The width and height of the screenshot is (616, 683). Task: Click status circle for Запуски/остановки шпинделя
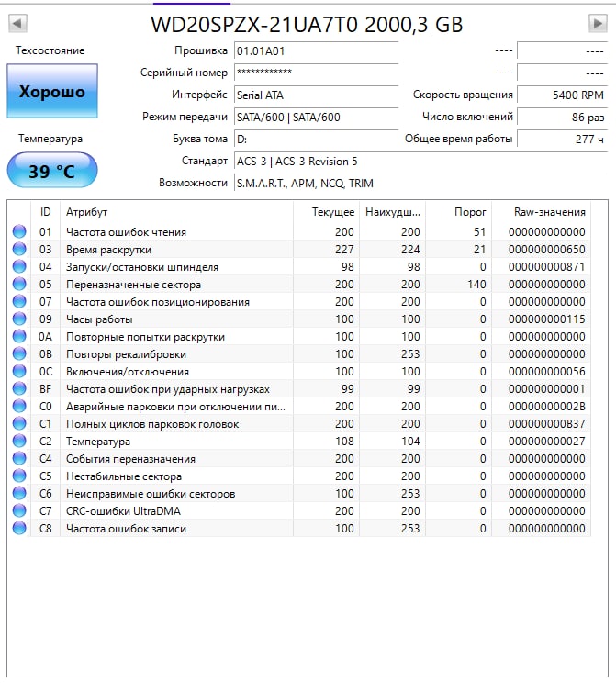19,266
